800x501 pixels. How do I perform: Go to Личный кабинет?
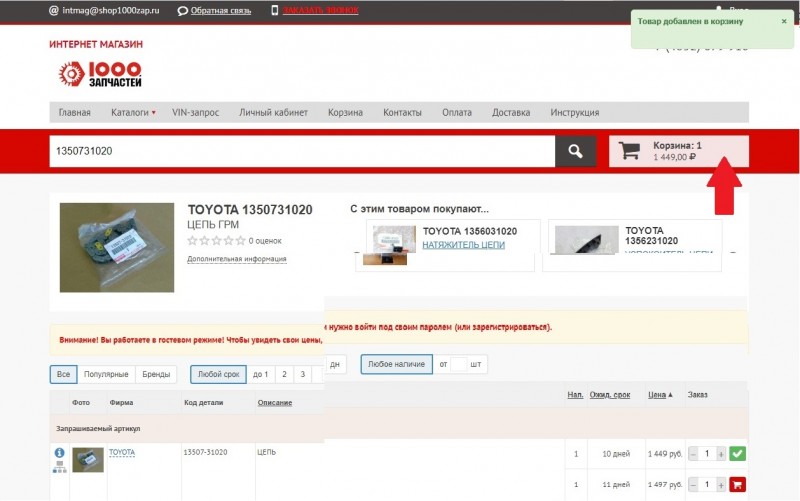(273, 112)
